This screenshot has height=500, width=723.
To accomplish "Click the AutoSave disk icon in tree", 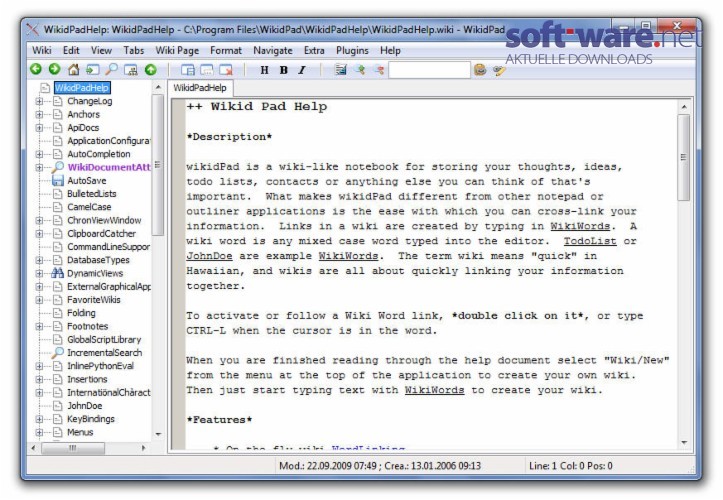I will coord(58,180).
